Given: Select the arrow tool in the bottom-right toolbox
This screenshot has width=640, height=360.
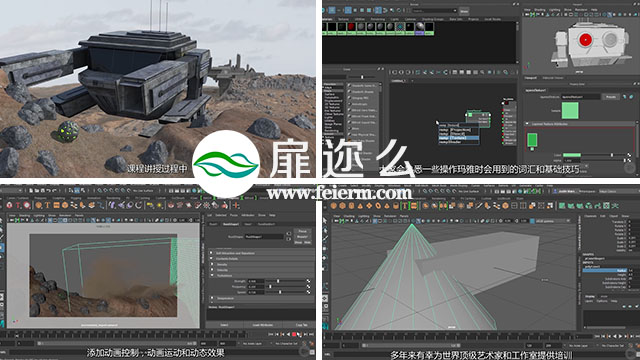Looking at the screenshot, I should (x=325, y=221).
